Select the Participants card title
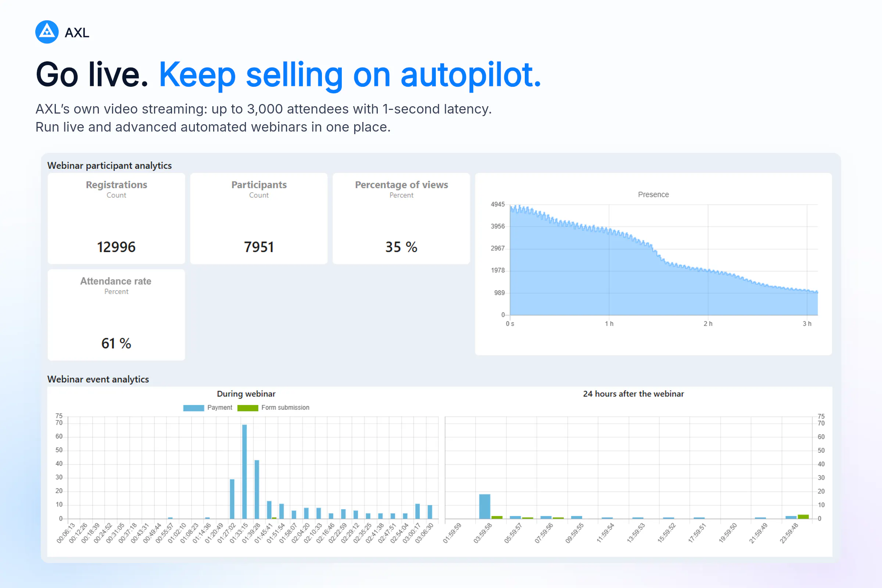Screen dimensions: 882x588 pyautogui.click(x=259, y=185)
